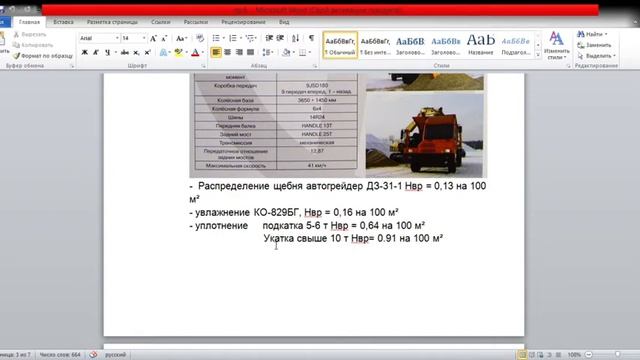
Task: Expand the styles gallery
Action: tap(538, 55)
